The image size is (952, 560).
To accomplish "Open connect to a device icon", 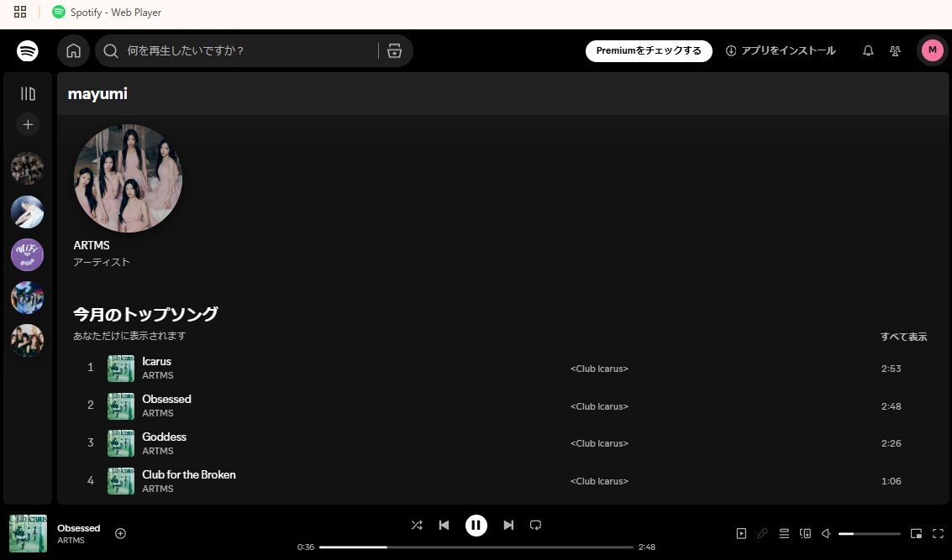I will click(805, 533).
